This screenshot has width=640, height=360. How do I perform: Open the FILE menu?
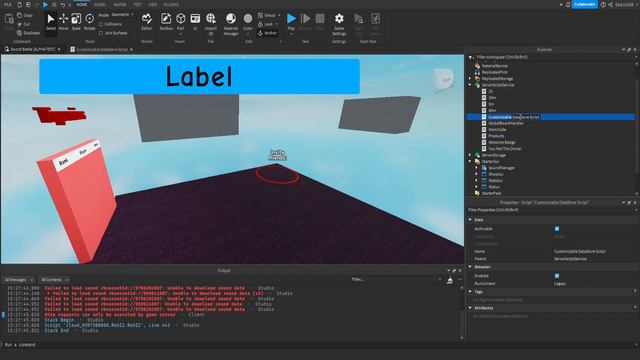pyautogui.click(x=8, y=4)
